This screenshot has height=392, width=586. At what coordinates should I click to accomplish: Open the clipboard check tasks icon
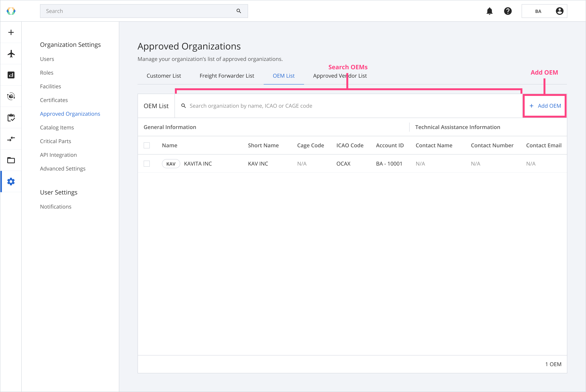(11, 117)
